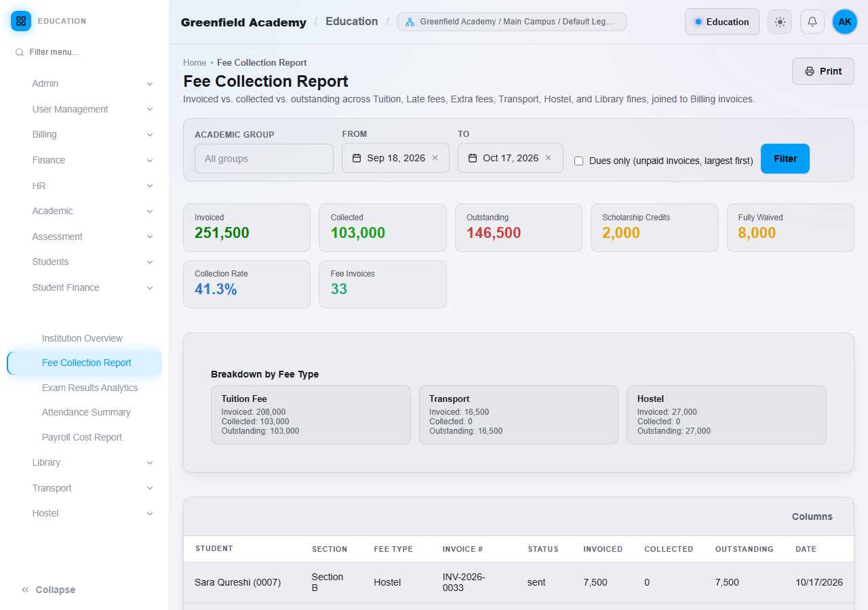Open the Greenfield Academy / Main Campus scope selector

(x=512, y=22)
